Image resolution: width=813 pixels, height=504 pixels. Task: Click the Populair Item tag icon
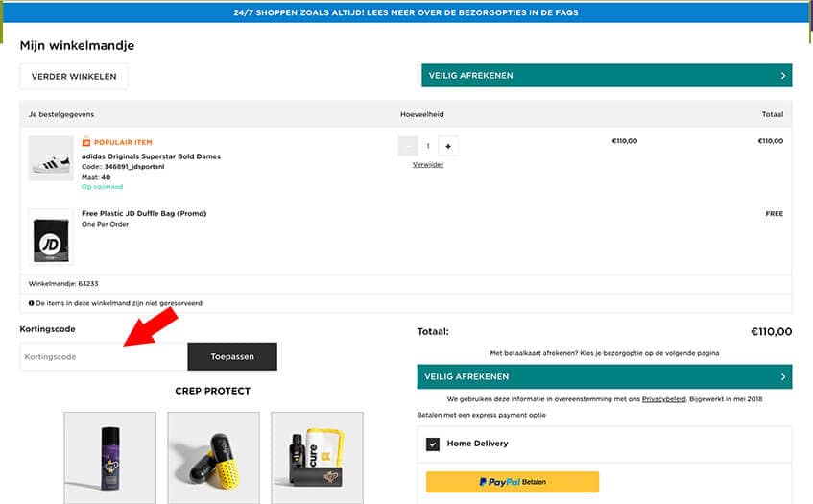point(86,142)
